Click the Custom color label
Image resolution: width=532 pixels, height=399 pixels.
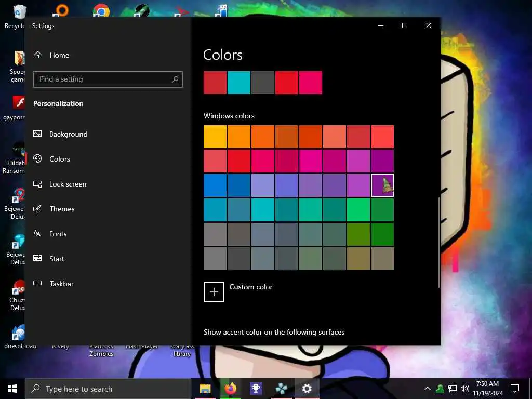click(251, 287)
